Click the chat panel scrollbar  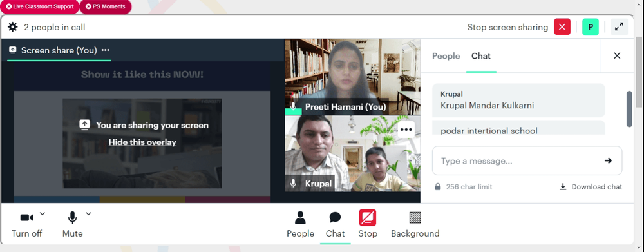point(629,109)
